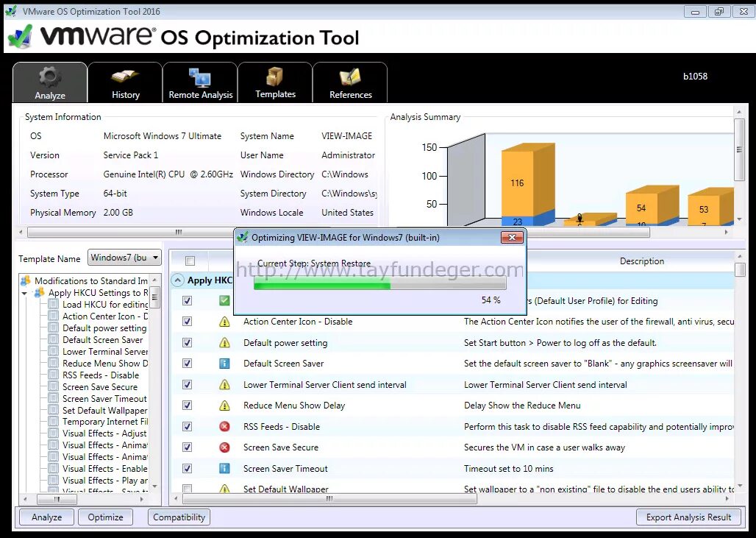Click the orange 53 bar in chart
Image resolution: width=756 pixels, height=538 pixels.
(704, 209)
